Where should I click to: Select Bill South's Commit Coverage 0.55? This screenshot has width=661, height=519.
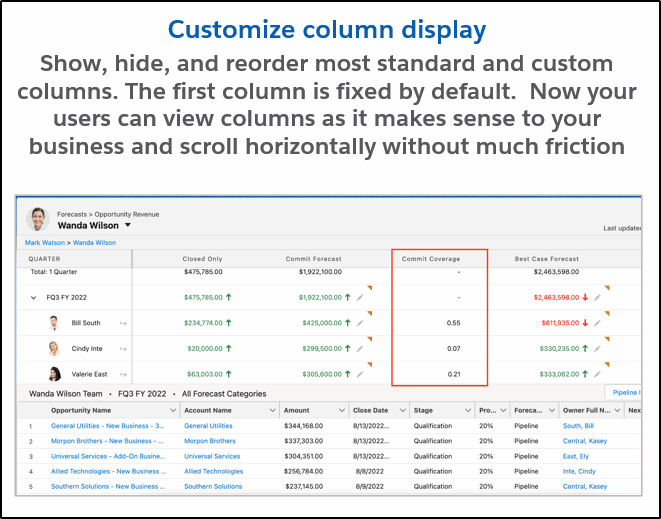point(454,323)
